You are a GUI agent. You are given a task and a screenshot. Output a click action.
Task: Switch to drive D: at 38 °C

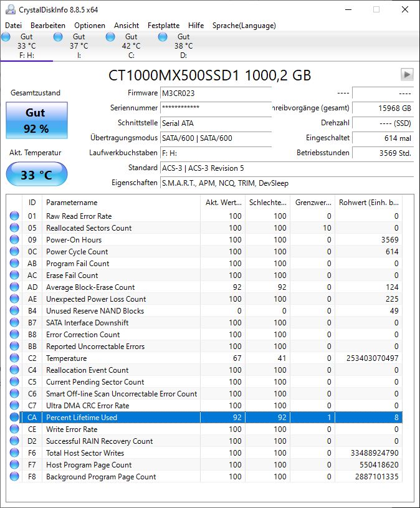(183, 46)
